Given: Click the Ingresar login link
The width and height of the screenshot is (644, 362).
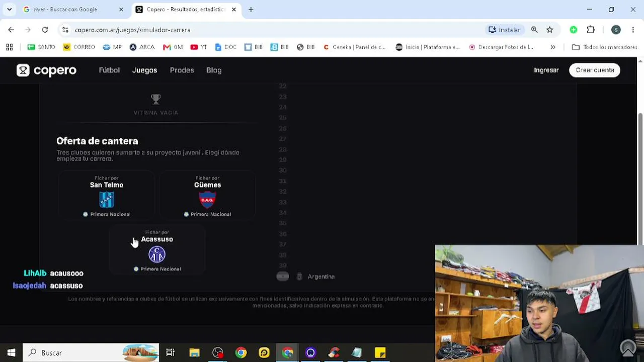Looking at the screenshot, I should click(x=546, y=70).
